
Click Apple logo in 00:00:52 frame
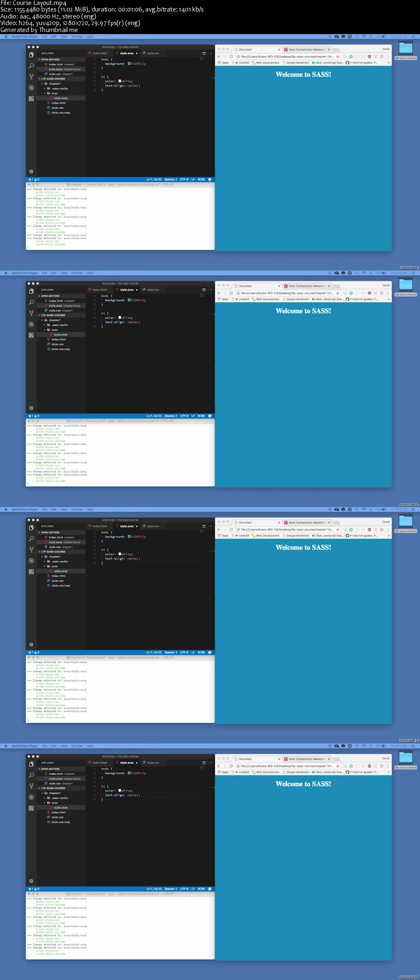(x=6, y=746)
